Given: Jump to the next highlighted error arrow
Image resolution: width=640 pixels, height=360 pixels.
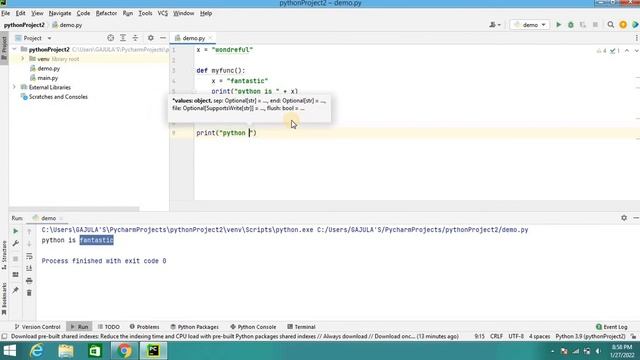Looking at the screenshot, I should [x=636, y=51].
